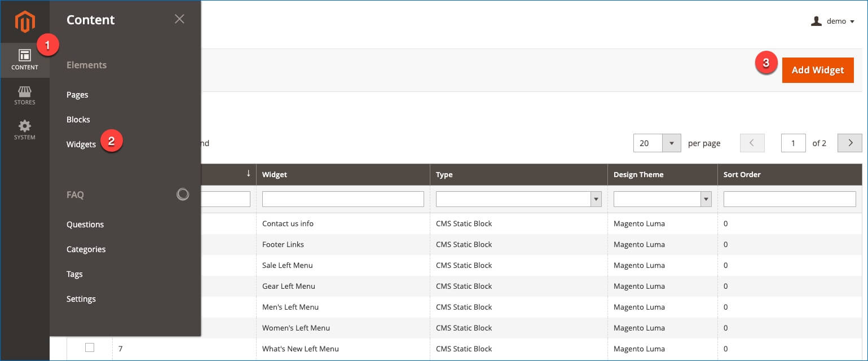Click the Magento logo icon
Image resolution: width=868 pixels, height=361 pixels.
tap(25, 21)
